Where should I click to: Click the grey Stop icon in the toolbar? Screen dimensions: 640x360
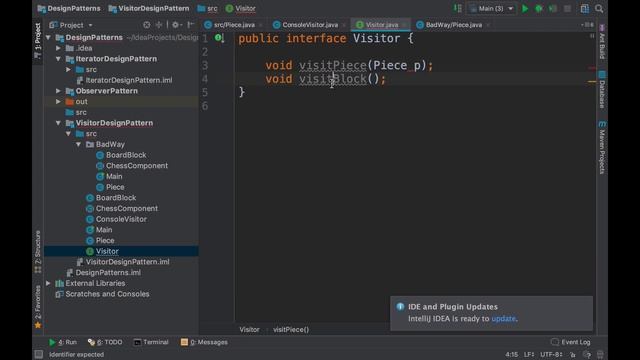[x=567, y=9]
